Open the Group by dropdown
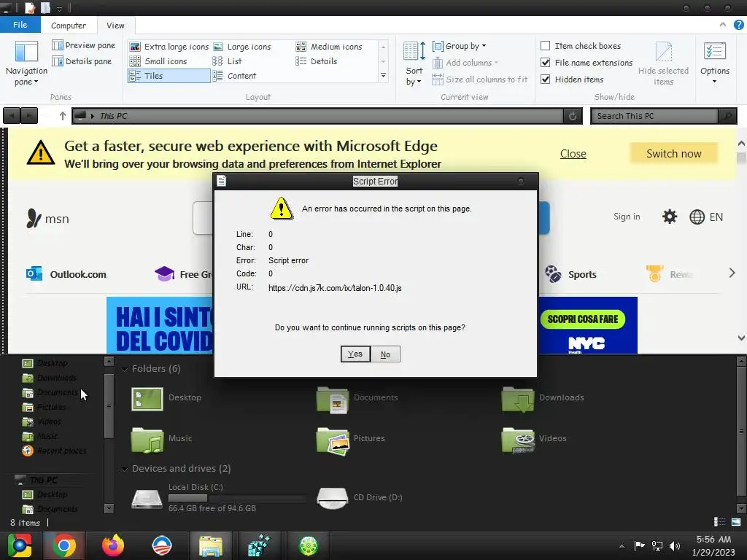This screenshot has height=560, width=747. (x=460, y=46)
